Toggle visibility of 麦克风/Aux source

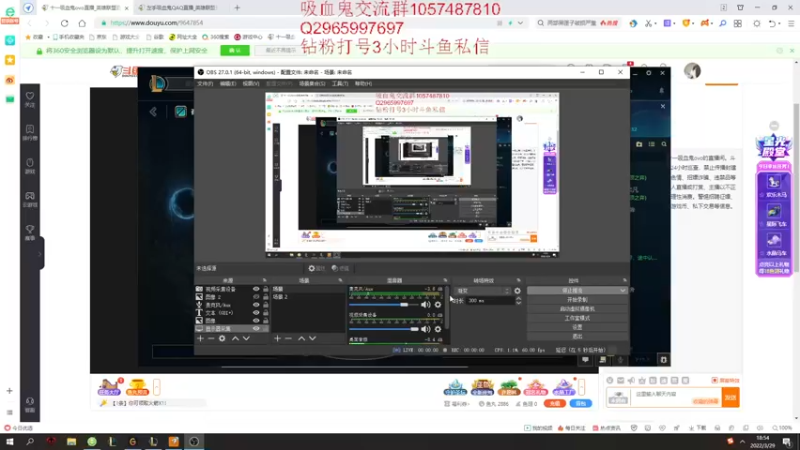(256, 305)
